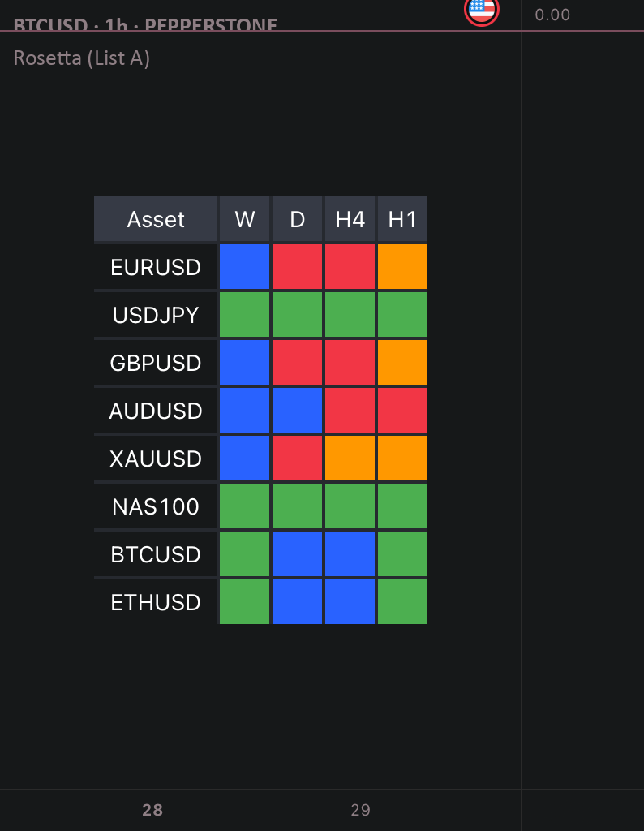Click the 0.00 price scale value
644x831 pixels.
click(552, 15)
